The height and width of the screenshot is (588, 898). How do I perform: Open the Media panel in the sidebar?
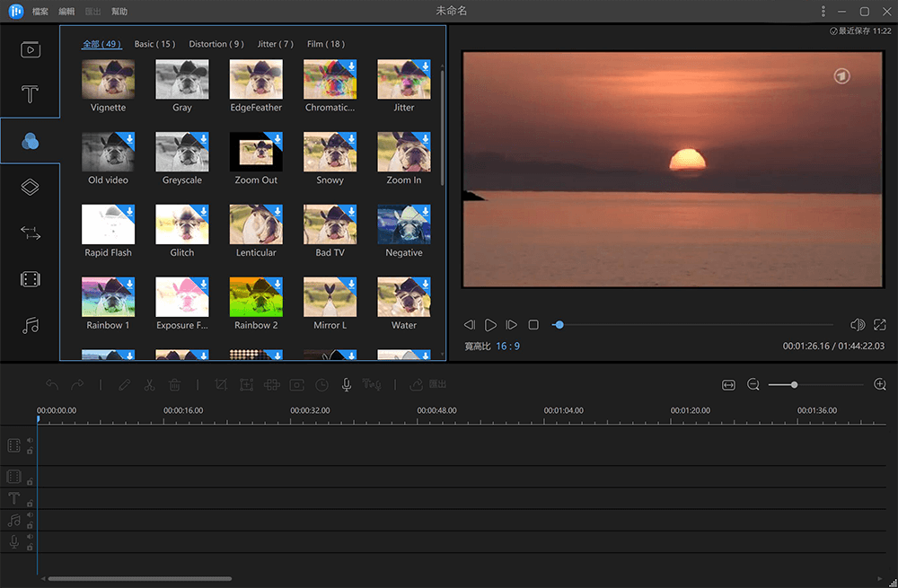pos(30,49)
